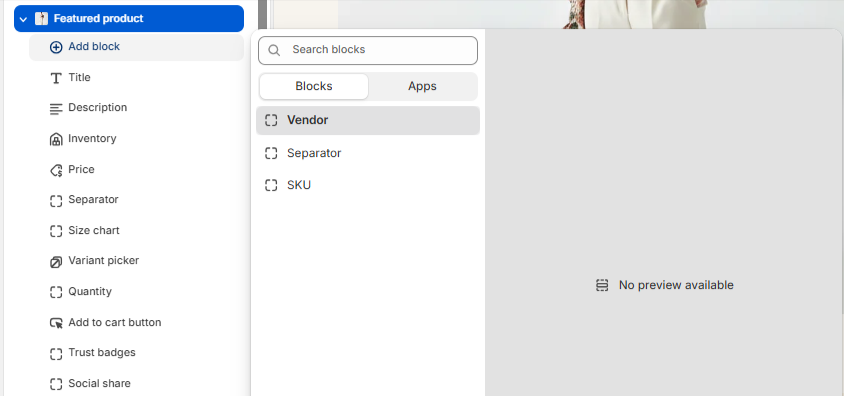
Task: Click the Title block text icon
Action: pyautogui.click(x=56, y=78)
